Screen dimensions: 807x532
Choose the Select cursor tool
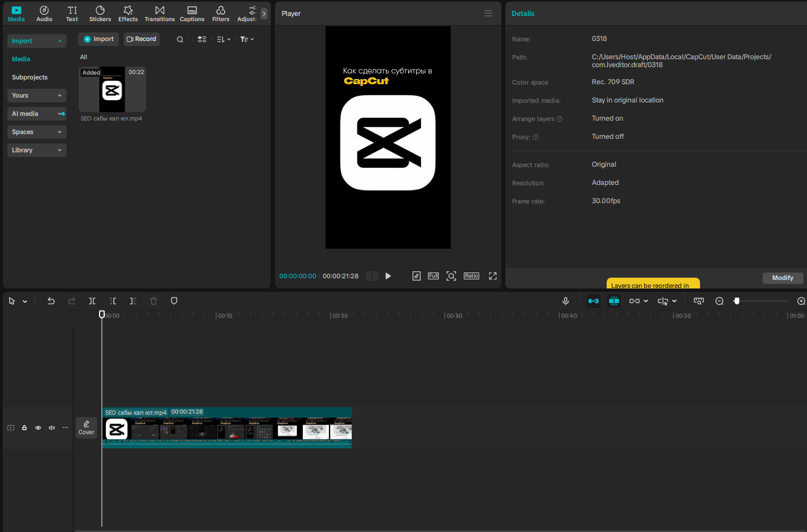pos(12,301)
